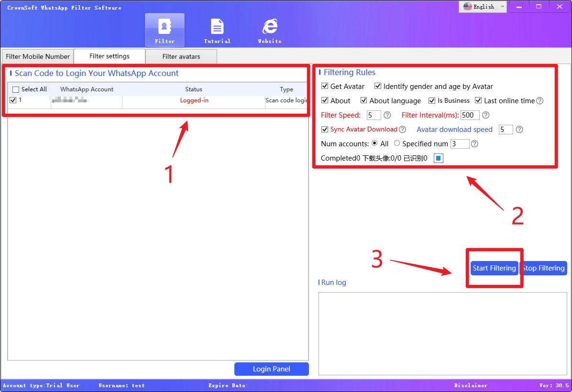The image size is (572, 392).
Task: Open the Login Panel button
Action: click(271, 369)
